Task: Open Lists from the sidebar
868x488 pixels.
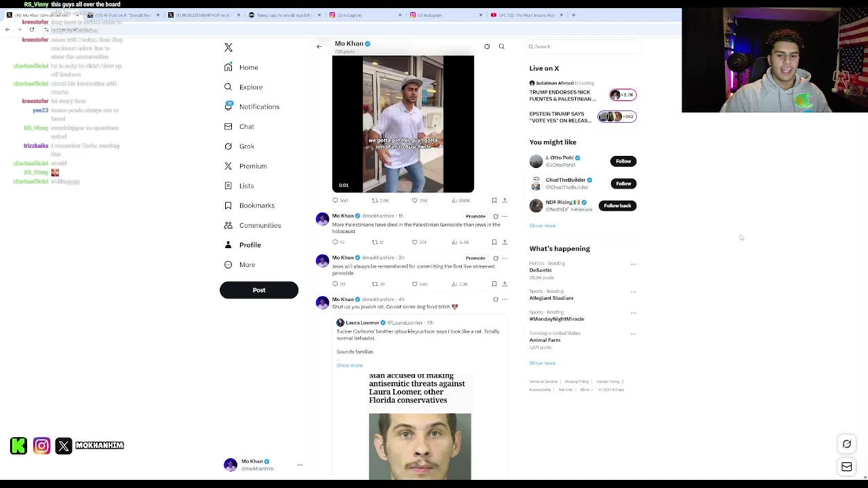Action: [239, 186]
